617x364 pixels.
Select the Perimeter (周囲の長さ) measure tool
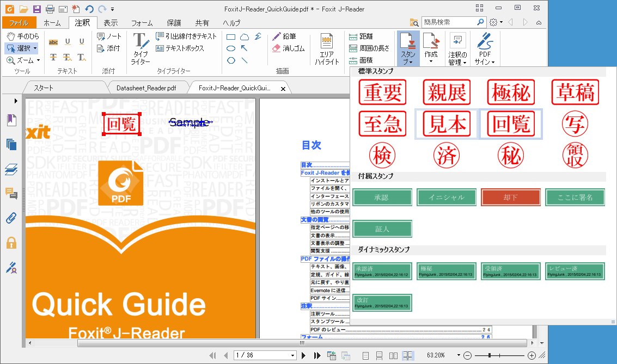(369, 48)
